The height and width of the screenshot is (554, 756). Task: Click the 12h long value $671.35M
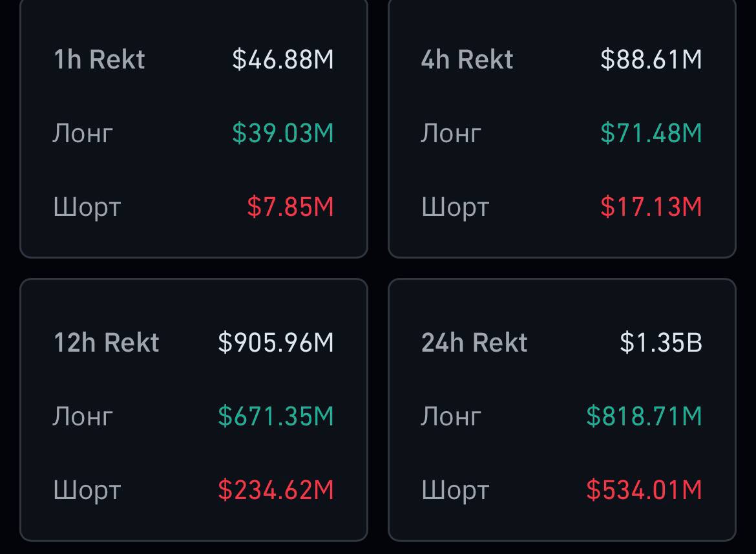coord(276,416)
